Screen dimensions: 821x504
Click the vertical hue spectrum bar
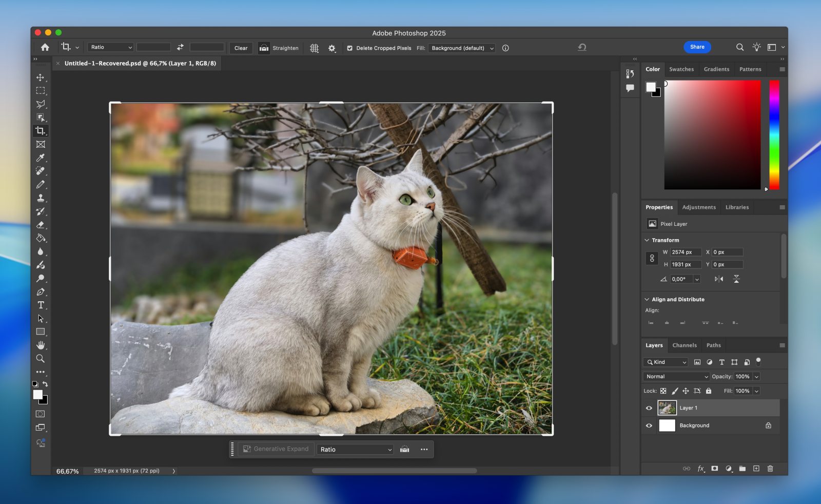pos(774,134)
